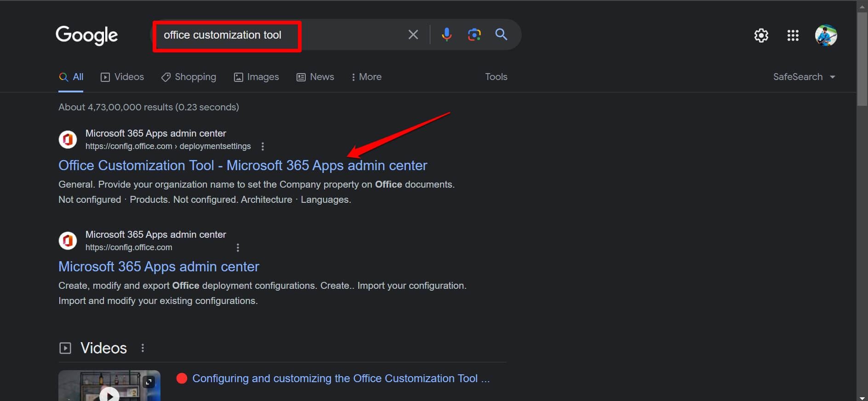Image resolution: width=868 pixels, height=401 pixels.
Task: Open Configuring and customizing video link
Action: pyautogui.click(x=341, y=378)
